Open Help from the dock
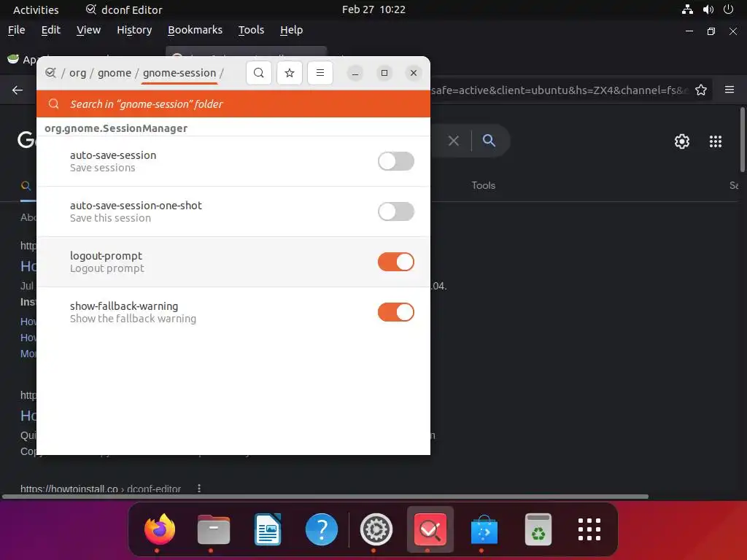 [322, 529]
